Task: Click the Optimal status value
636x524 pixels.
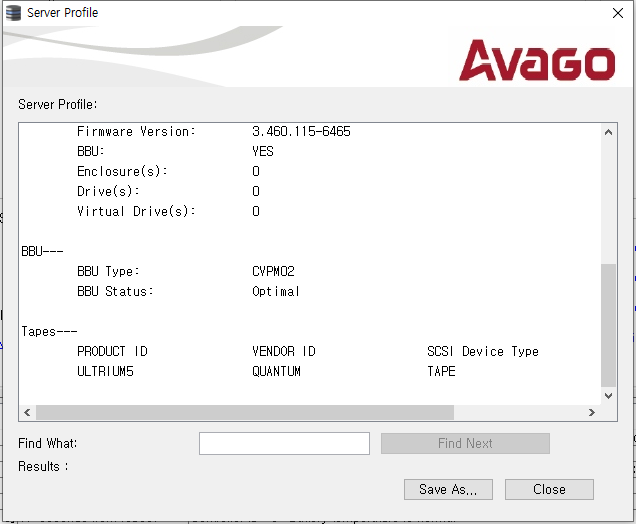Action: point(276,291)
